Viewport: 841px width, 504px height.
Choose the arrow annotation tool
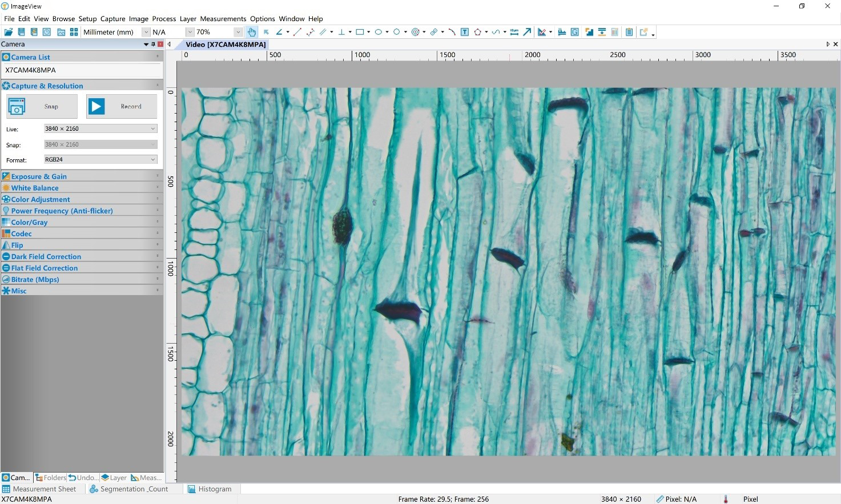[527, 33]
